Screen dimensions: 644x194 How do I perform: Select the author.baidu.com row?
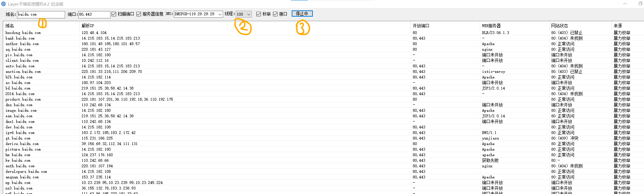coord(324,44)
